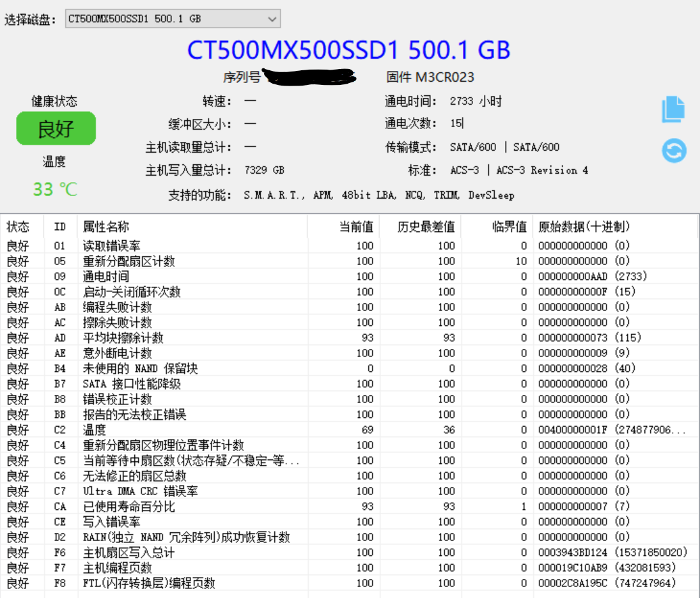
Task: Click current value 69 in temperature row
Action: pyautogui.click(x=368, y=430)
